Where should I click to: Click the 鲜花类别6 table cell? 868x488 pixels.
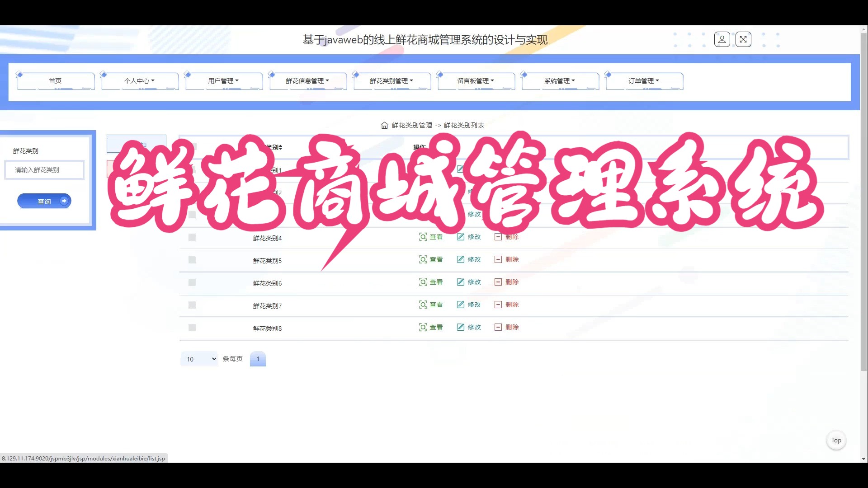pos(267,283)
